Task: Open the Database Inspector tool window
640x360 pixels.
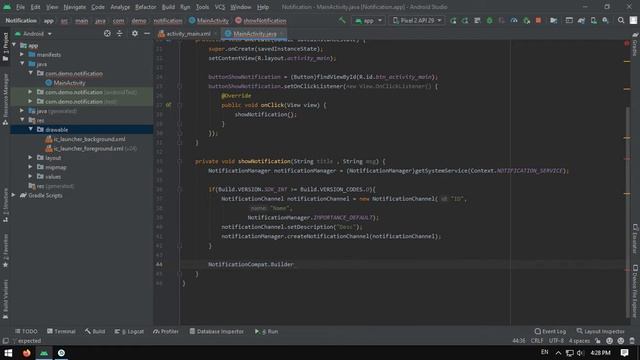Action: (216, 331)
